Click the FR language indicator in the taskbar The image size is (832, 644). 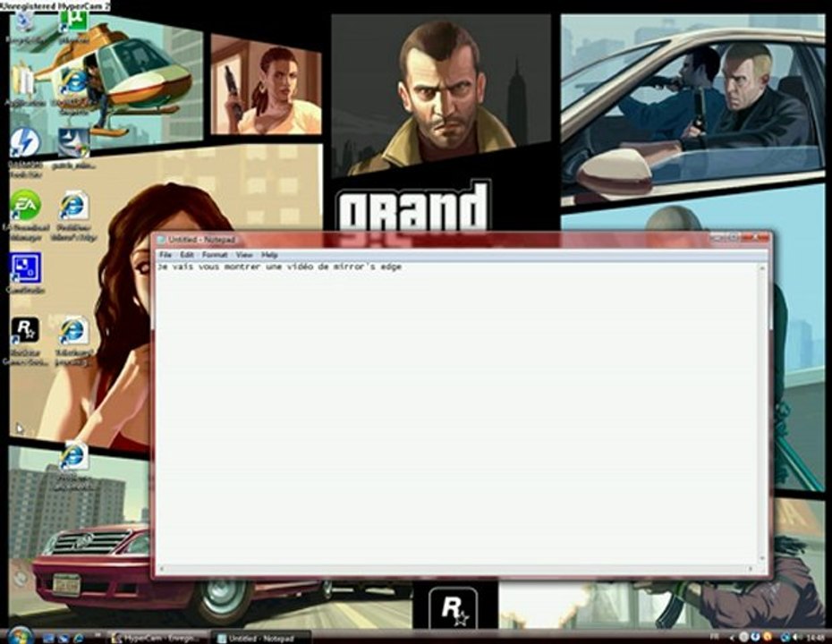coord(715,637)
